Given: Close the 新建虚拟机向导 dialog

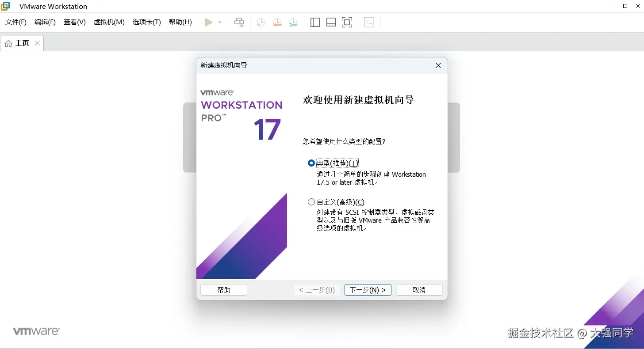Looking at the screenshot, I should point(438,65).
